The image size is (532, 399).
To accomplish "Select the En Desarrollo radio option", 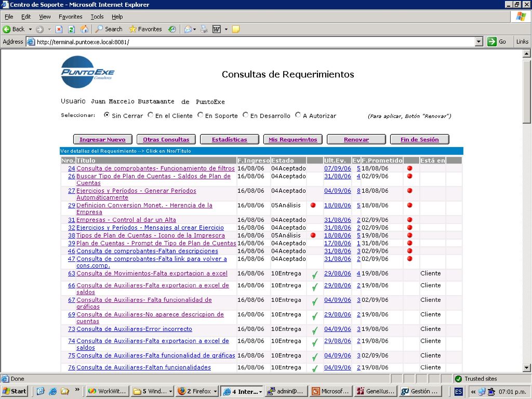I will pyautogui.click(x=245, y=115).
